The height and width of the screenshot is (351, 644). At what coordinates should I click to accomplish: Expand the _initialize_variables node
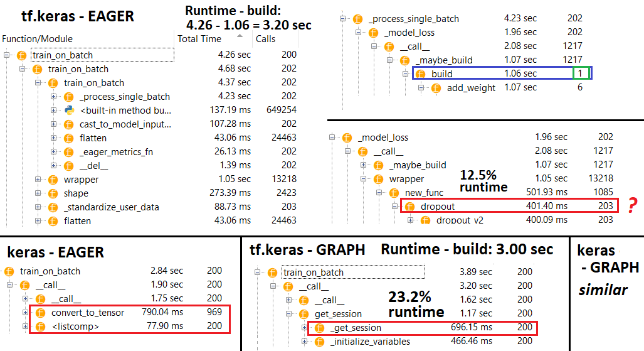pyautogui.click(x=304, y=342)
